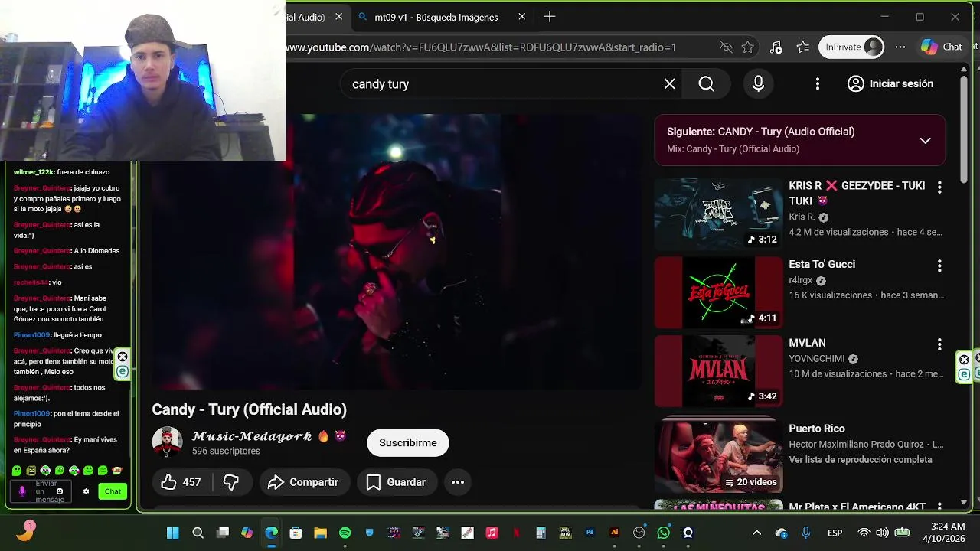Click Iniciar sesión sign-in link
The height and width of the screenshot is (551, 980).
[x=890, y=84]
